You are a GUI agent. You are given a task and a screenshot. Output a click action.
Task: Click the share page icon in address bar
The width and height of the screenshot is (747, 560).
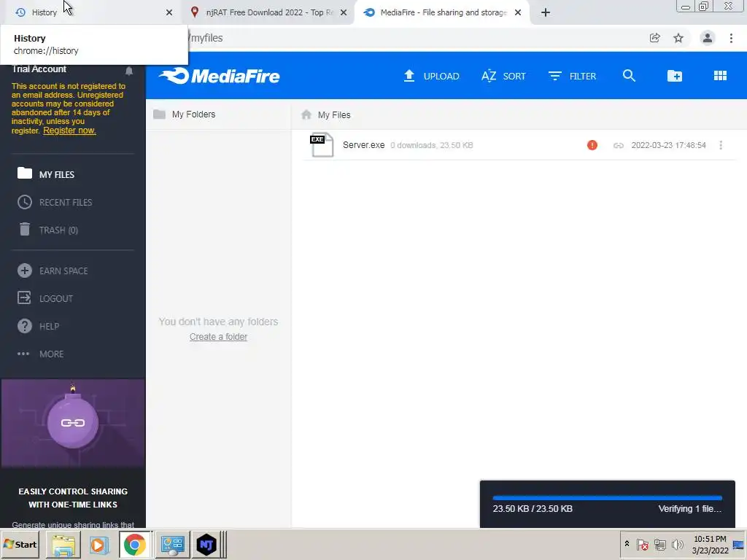[655, 38]
